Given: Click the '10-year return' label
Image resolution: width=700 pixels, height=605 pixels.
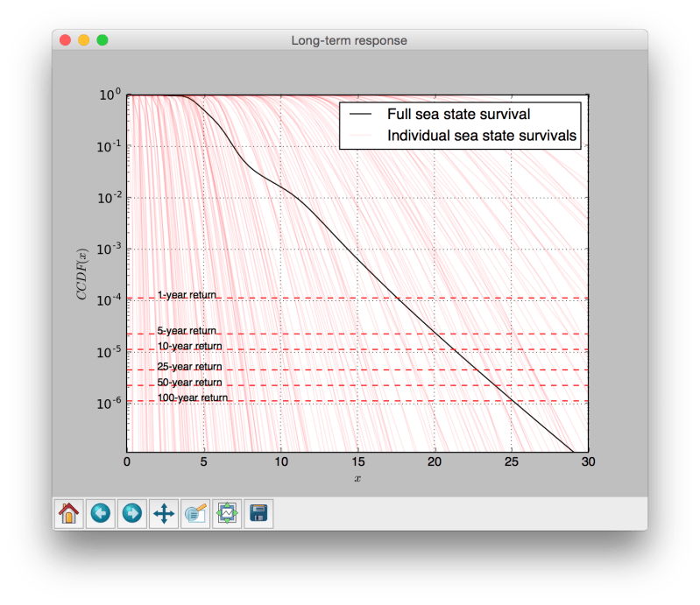Looking at the screenshot, I should [190, 346].
